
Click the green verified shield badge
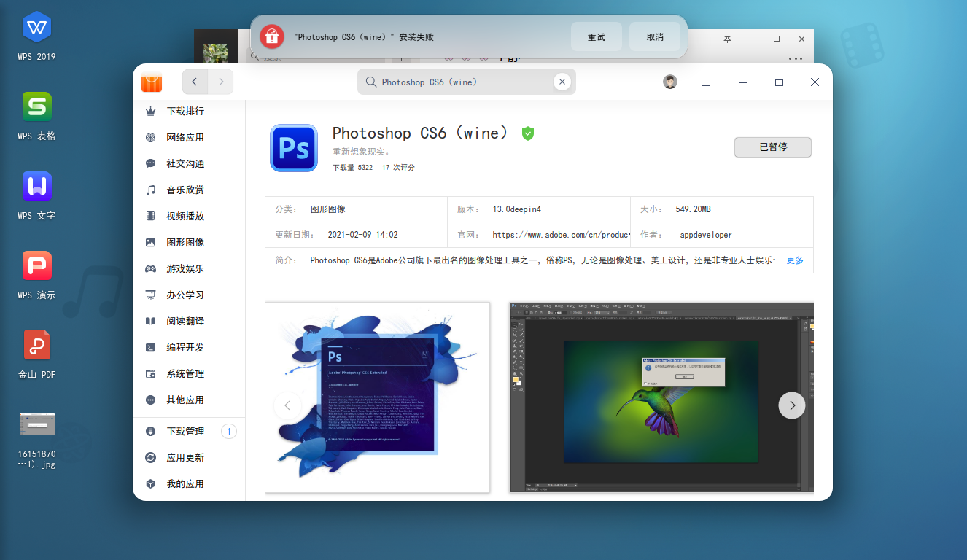(528, 133)
